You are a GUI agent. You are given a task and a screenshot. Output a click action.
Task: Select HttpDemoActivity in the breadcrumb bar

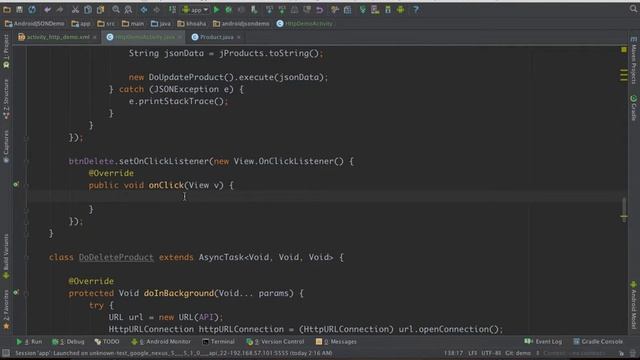pyautogui.click(x=304, y=24)
